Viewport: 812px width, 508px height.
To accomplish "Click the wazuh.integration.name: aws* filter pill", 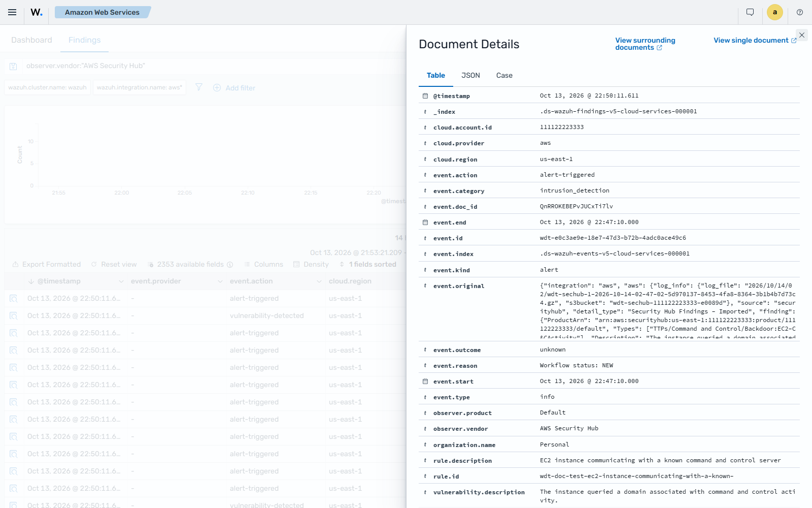I will 140,87.
